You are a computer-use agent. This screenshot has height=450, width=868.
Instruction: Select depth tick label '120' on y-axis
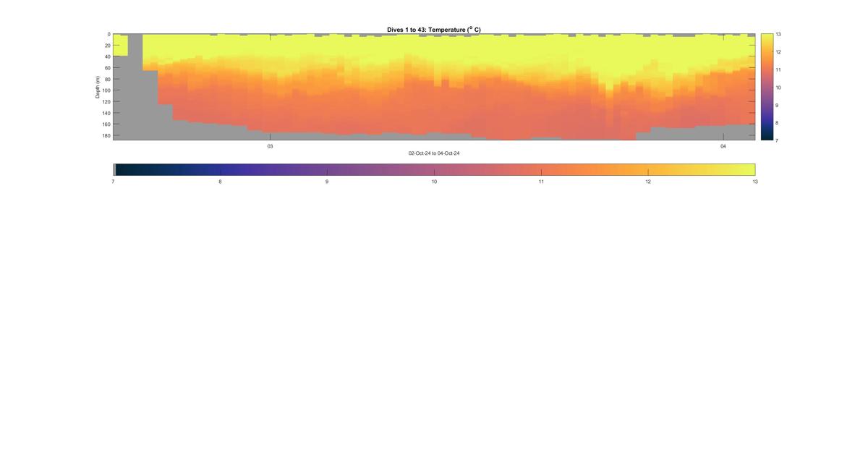(106, 102)
